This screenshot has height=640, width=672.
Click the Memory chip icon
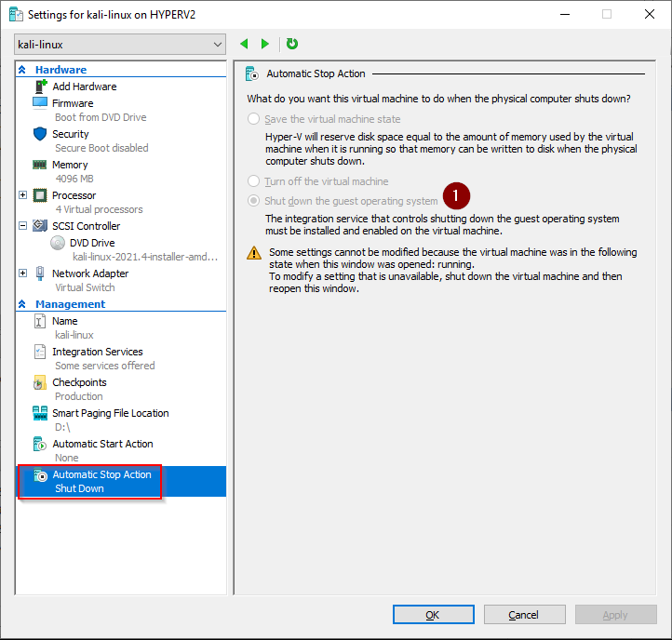point(40,165)
